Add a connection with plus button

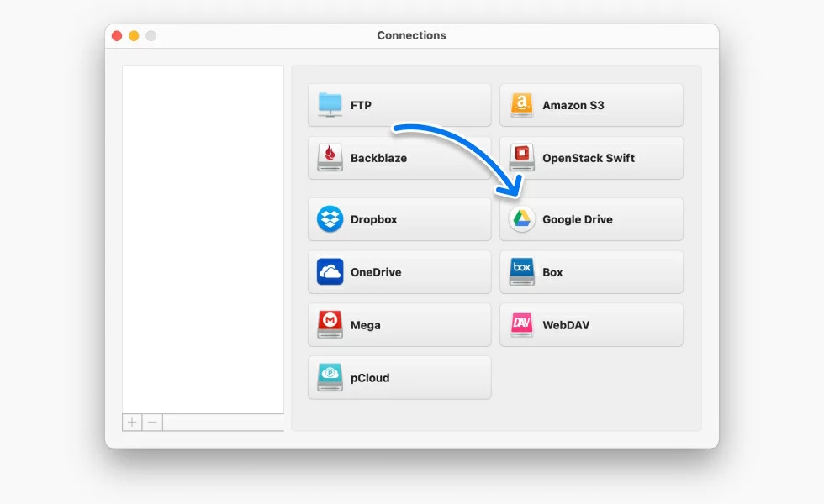(x=132, y=423)
